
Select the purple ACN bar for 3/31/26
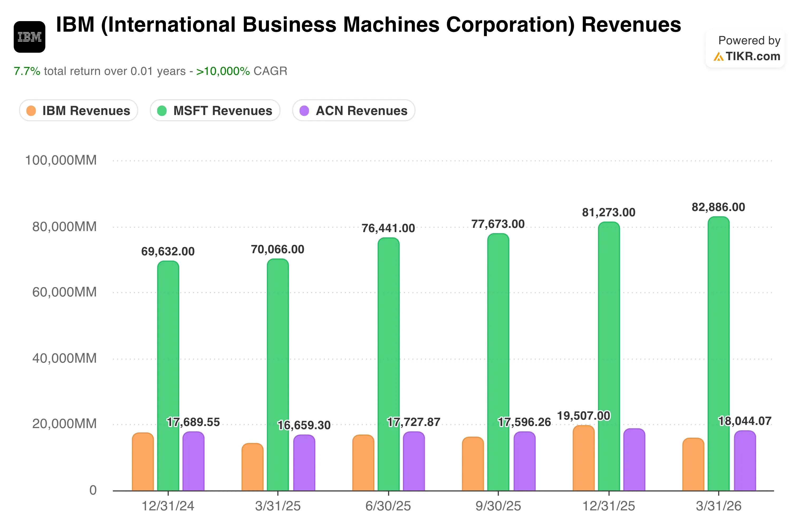point(745,461)
